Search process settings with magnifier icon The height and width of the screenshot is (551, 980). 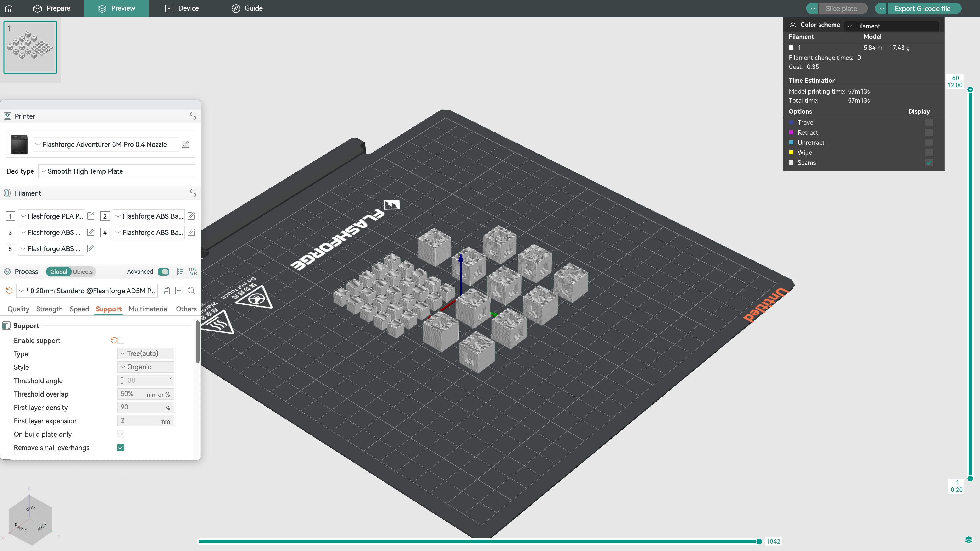pyautogui.click(x=191, y=291)
